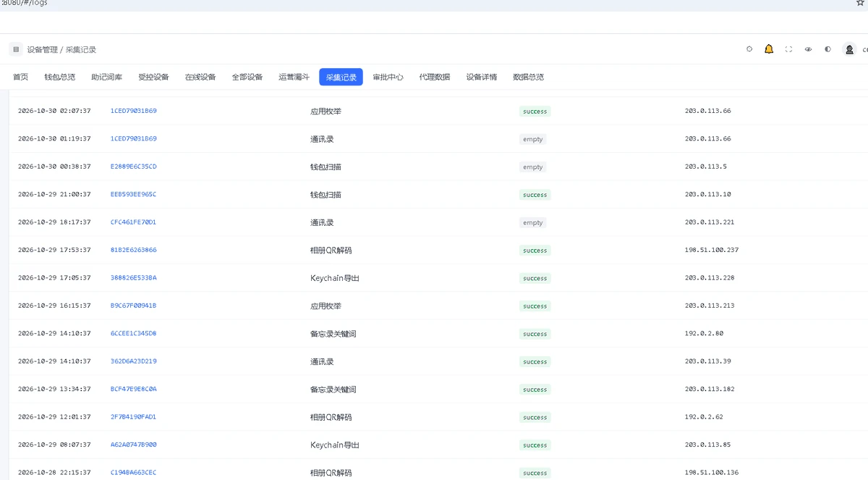The image size is (868, 480).
Task: Open the 受控设备 tab
Action: 153,77
